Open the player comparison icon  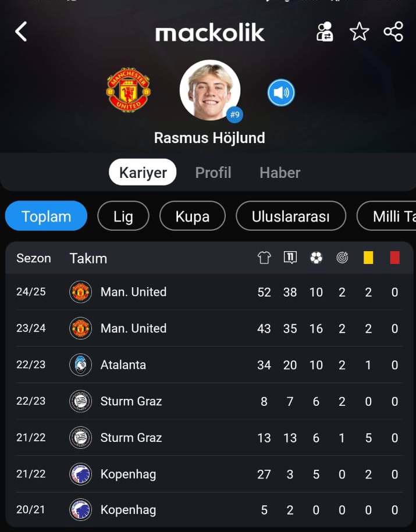coord(325,32)
